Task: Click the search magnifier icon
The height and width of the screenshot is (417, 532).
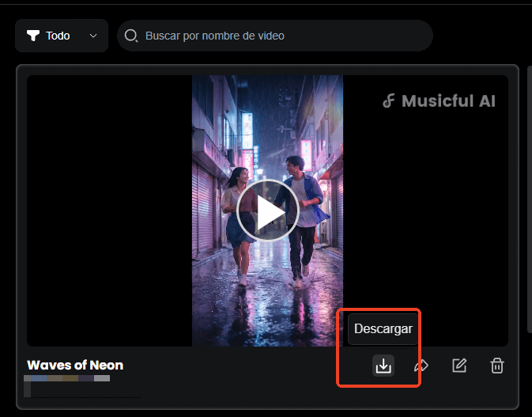Action: point(131,36)
